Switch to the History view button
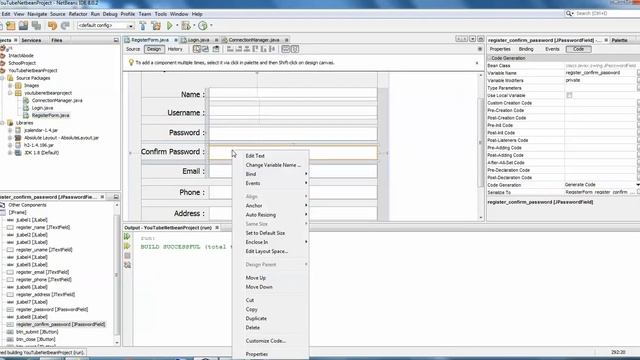This screenshot has height=360, width=640. pyautogui.click(x=175, y=49)
